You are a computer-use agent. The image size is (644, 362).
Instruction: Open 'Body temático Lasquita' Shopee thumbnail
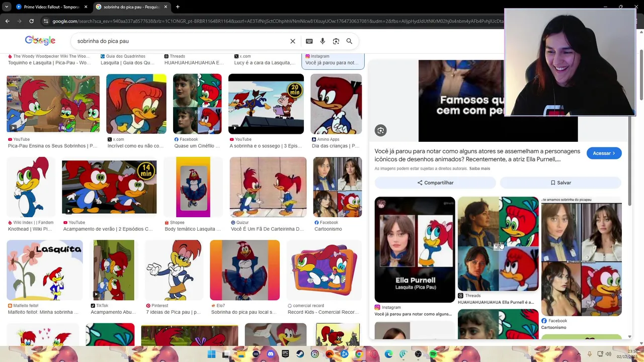click(x=193, y=187)
